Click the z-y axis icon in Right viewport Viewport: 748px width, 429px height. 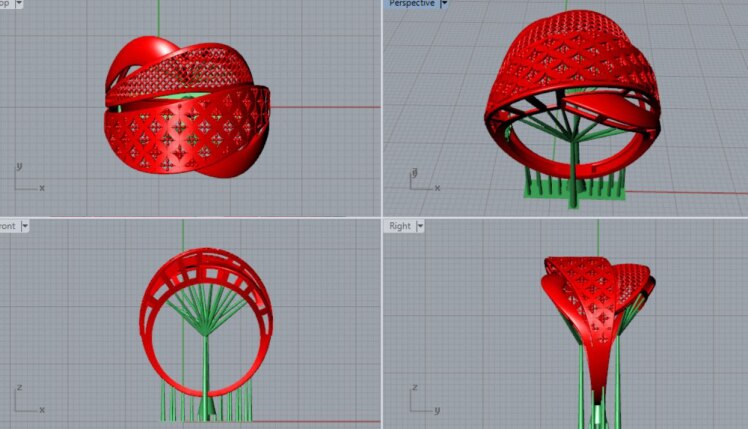(x=422, y=398)
